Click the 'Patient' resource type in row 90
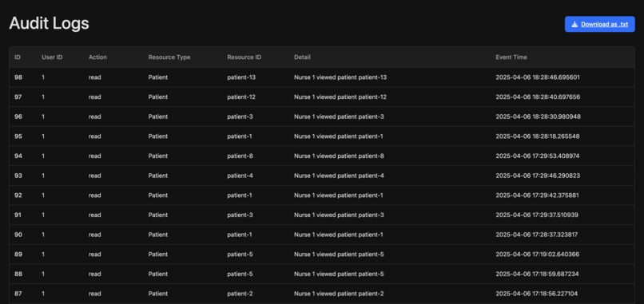Viewport: 644px width, 304px height. tap(158, 235)
